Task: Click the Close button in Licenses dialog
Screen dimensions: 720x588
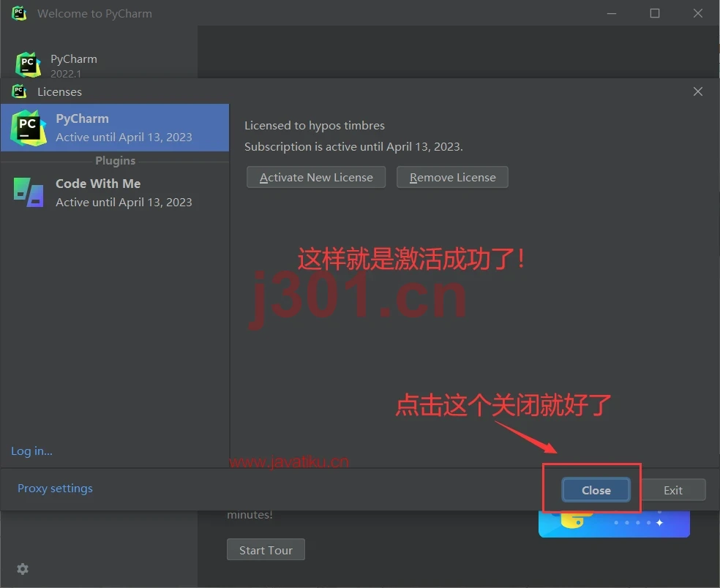Action: pyautogui.click(x=596, y=490)
